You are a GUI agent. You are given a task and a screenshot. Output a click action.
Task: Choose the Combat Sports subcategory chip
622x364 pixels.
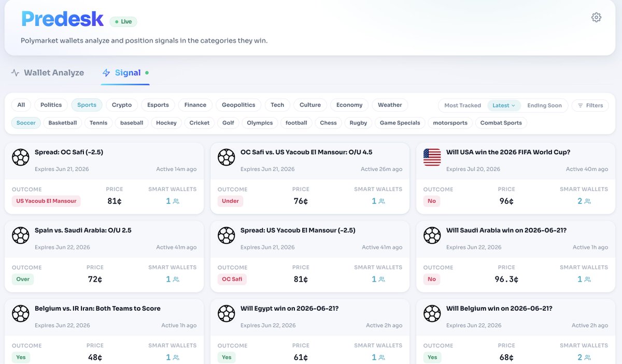pos(501,123)
